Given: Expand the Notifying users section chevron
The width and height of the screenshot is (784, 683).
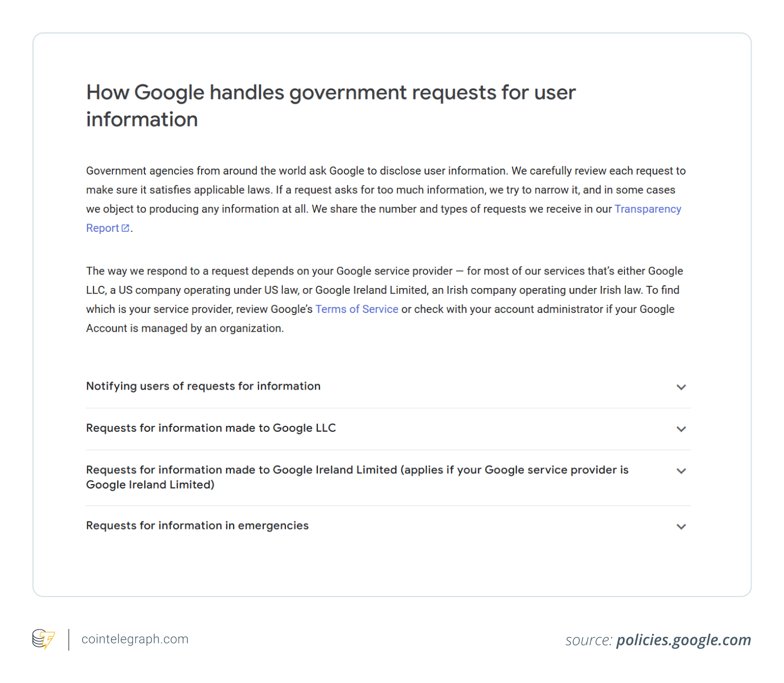Looking at the screenshot, I should point(681,387).
